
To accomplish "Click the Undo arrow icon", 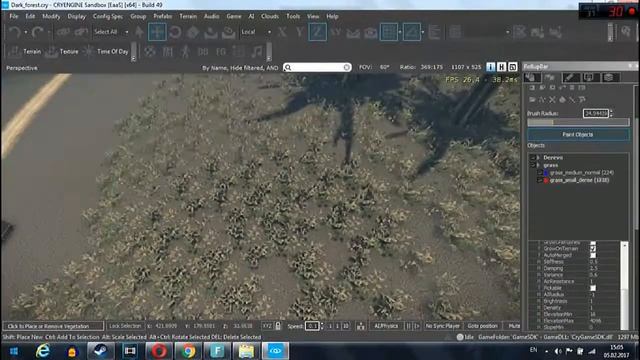I will pos(15,32).
